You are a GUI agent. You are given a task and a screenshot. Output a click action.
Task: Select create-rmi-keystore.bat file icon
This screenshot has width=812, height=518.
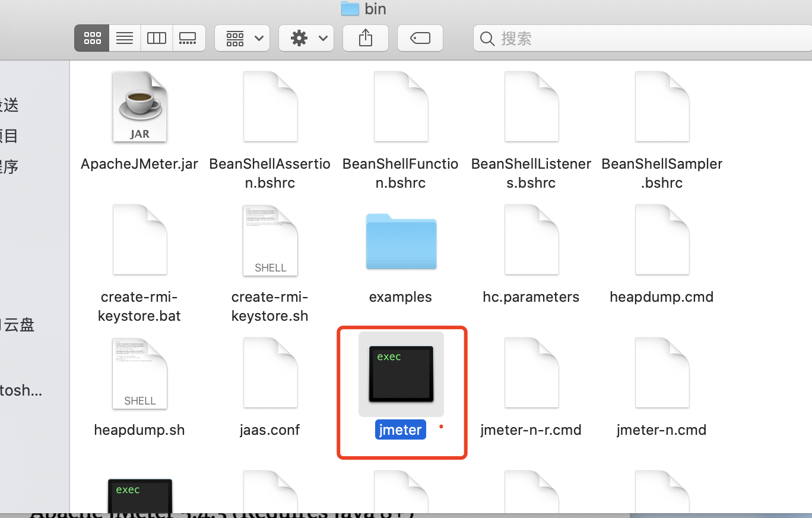point(139,240)
